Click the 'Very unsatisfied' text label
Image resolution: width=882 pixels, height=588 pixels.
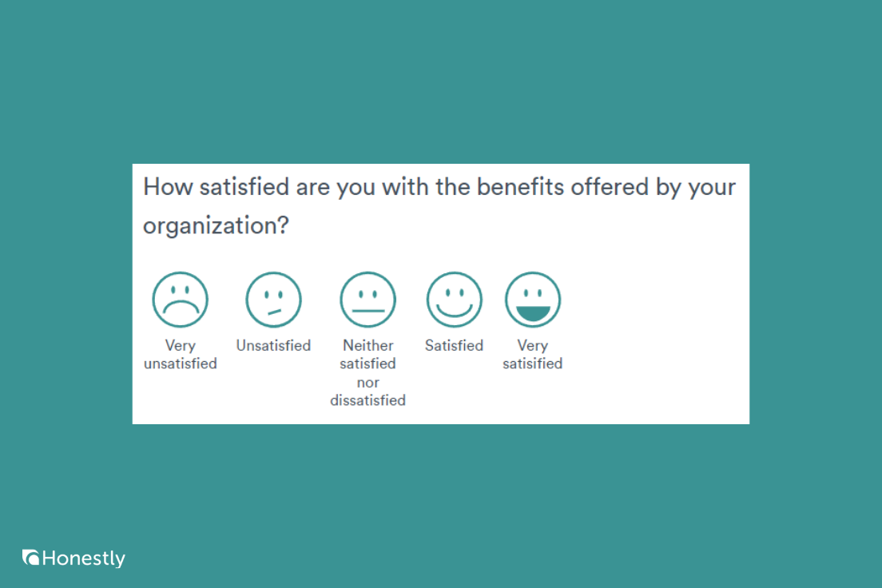[x=180, y=354]
